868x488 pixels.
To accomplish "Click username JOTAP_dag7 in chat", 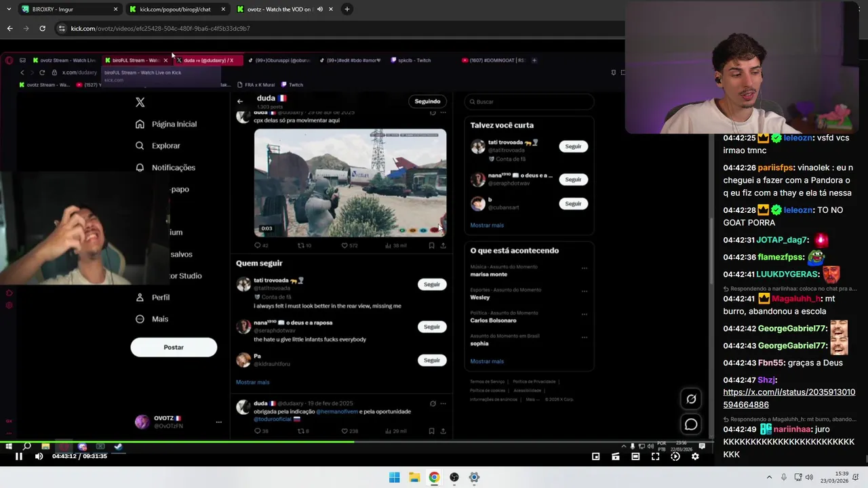I will point(782,240).
